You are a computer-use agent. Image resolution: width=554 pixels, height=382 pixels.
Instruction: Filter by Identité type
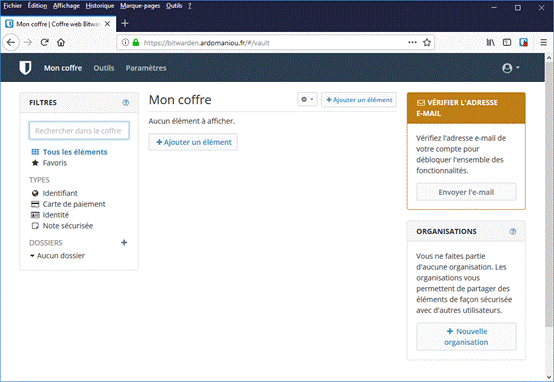(x=56, y=215)
